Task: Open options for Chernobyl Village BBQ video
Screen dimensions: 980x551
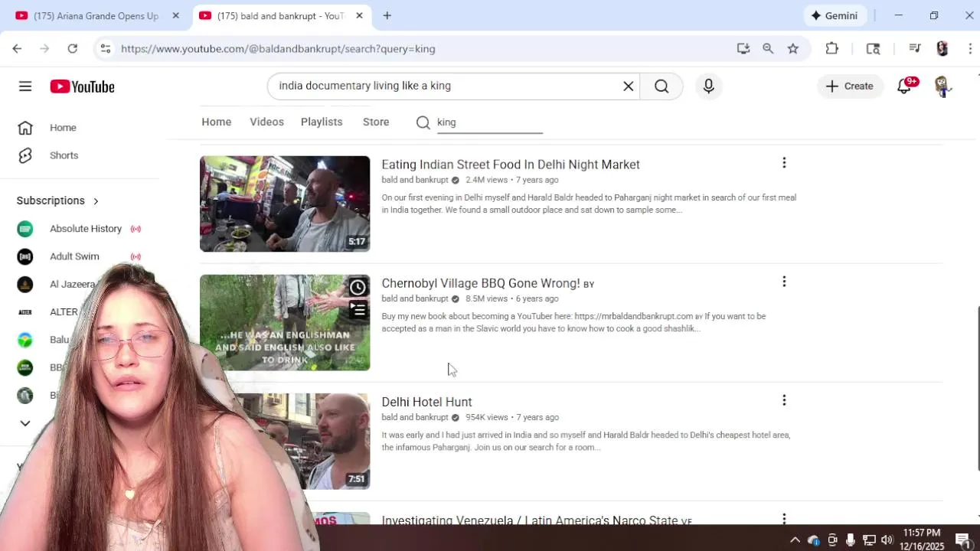Action: click(784, 282)
